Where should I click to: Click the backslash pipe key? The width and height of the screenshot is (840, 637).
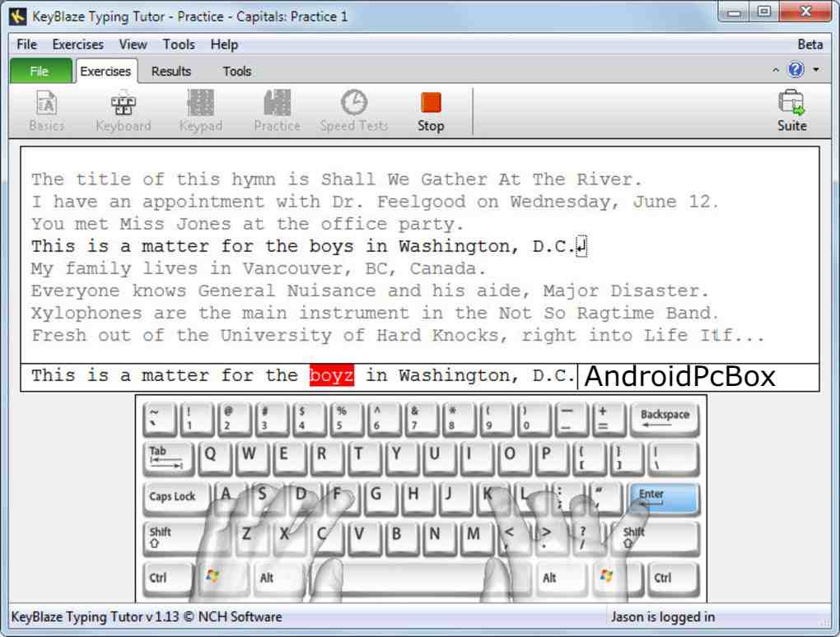coord(674,458)
